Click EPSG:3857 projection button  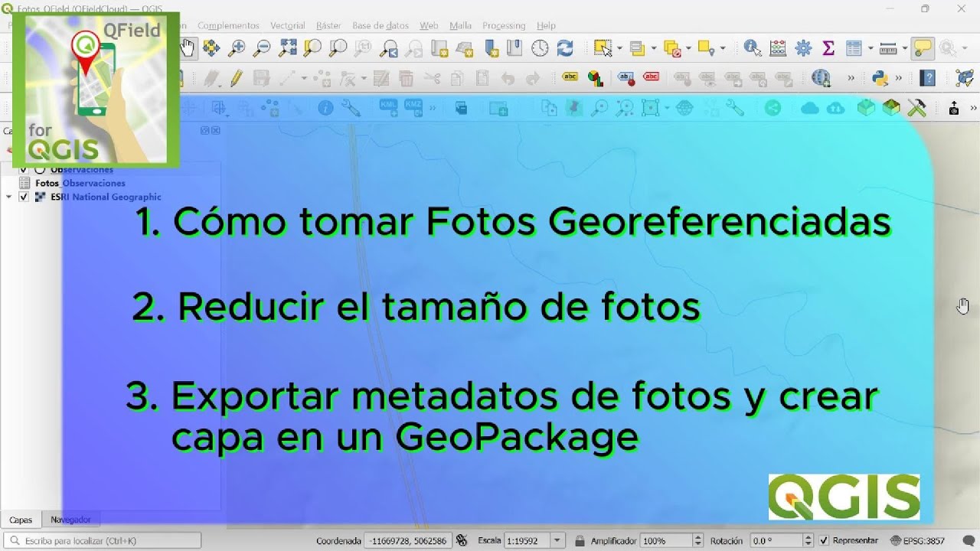(x=918, y=540)
